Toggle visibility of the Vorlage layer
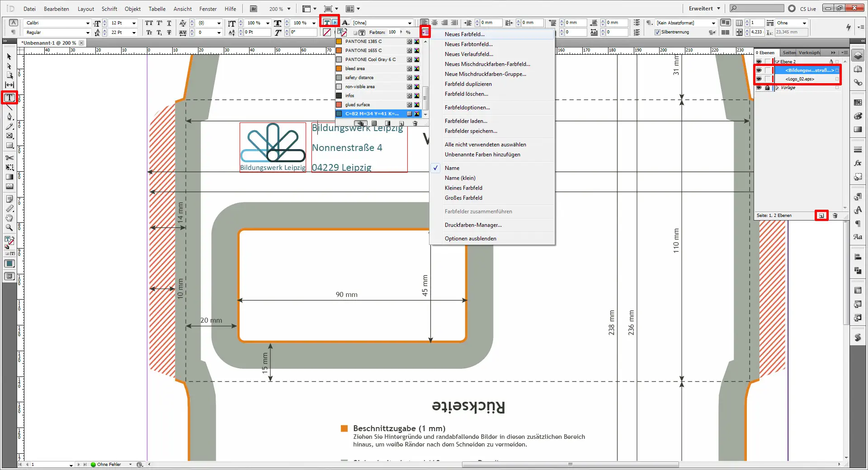The height and width of the screenshot is (470, 868). point(759,88)
